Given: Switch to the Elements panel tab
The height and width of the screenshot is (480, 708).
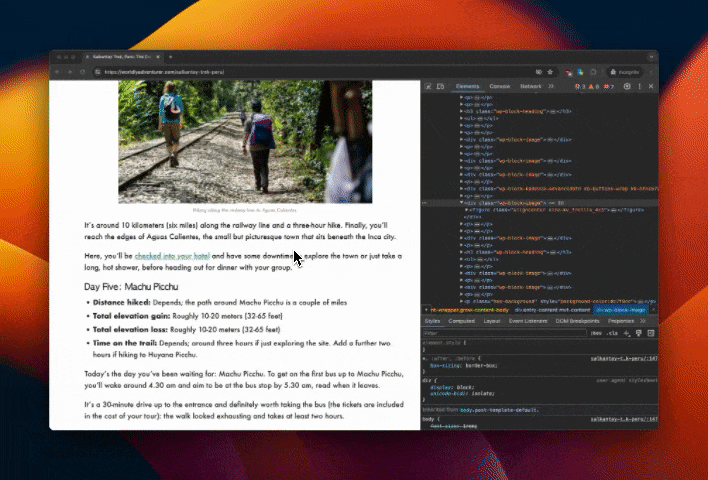Looking at the screenshot, I should pos(467,86).
